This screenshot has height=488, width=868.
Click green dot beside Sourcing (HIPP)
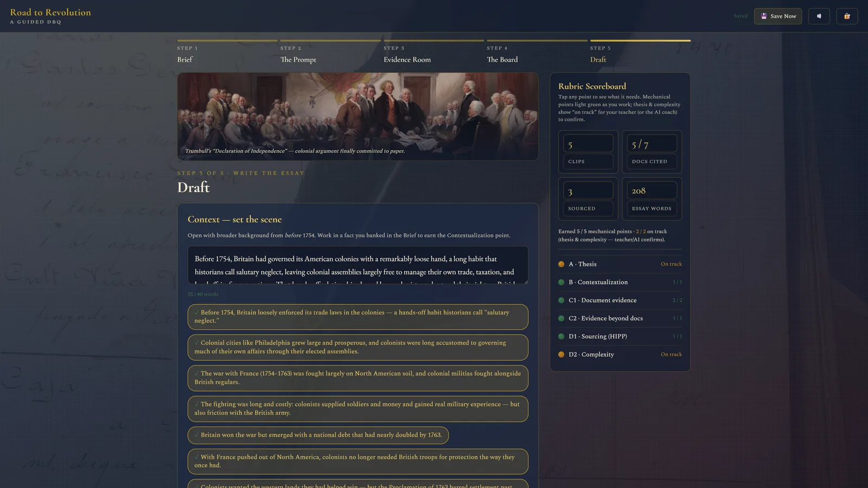(x=561, y=336)
